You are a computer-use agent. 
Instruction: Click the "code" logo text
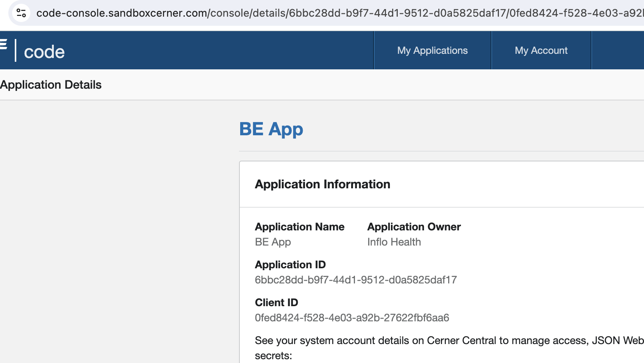pos(44,52)
